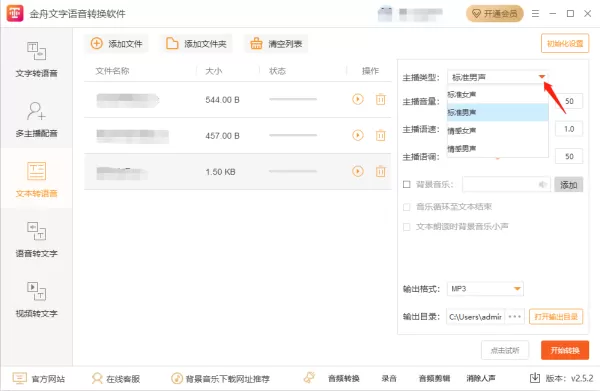Click 状态 column header

pos(277,71)
